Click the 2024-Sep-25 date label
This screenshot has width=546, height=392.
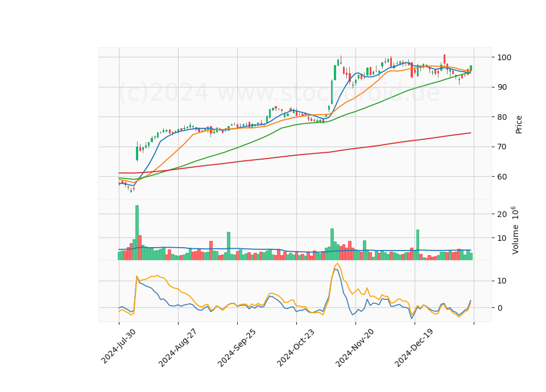(236, 348)
